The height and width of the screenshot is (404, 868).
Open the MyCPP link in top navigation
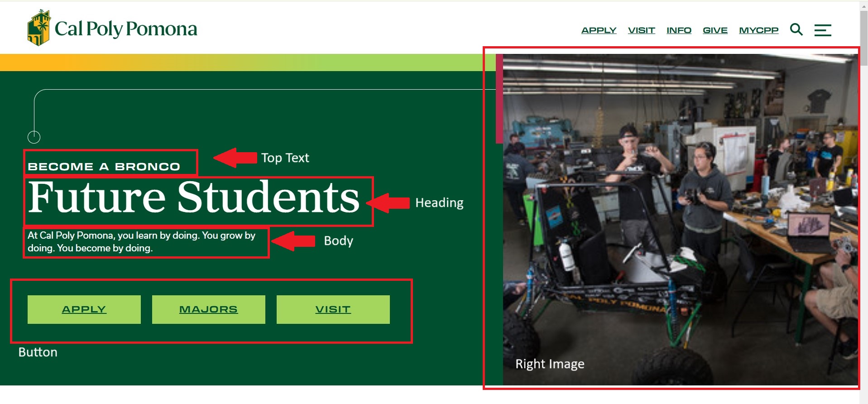(758, 30)
